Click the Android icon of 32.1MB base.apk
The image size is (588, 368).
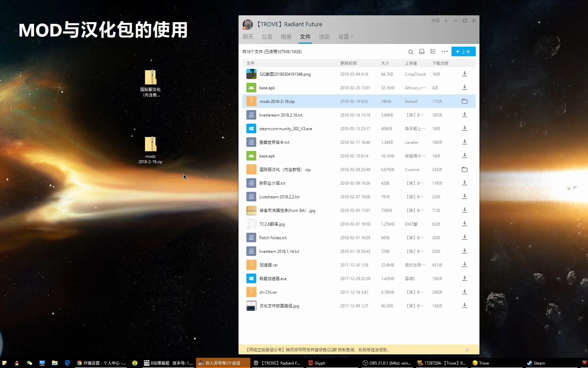(x=251, y=88)
